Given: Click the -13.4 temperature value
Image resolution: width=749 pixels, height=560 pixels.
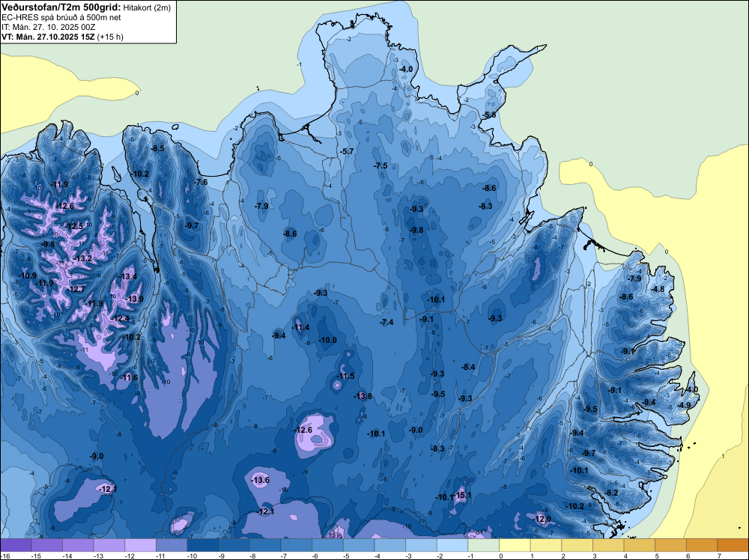Looking at the screenshot, I should 127,276.
